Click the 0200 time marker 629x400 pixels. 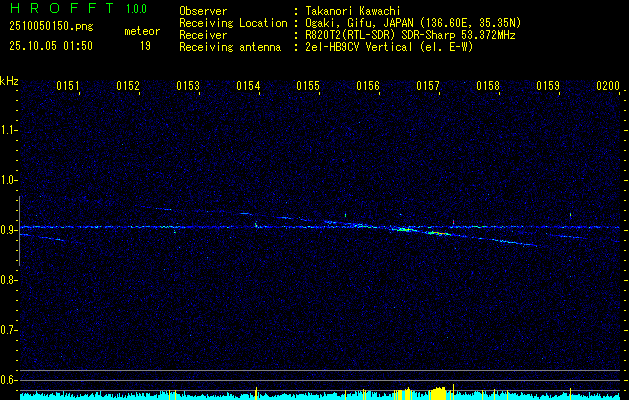tap(608, 86)
